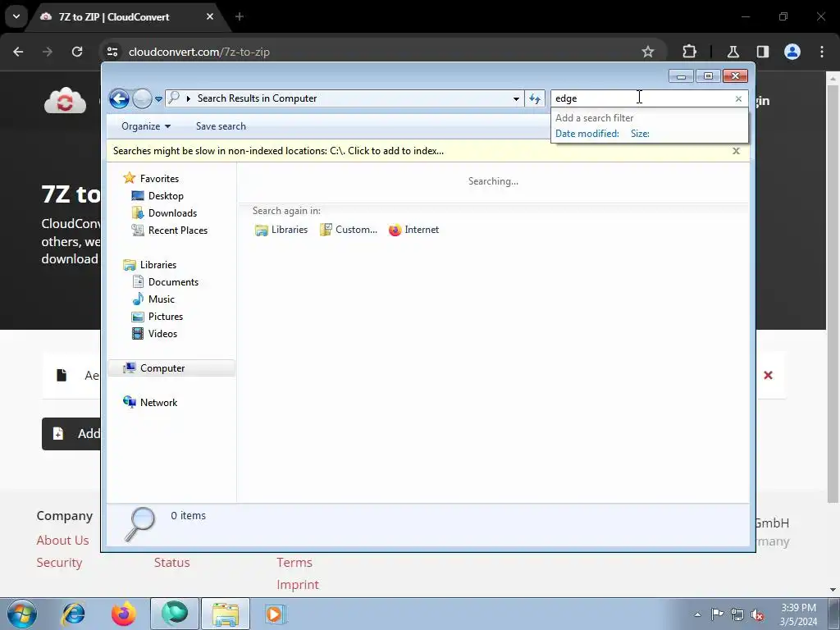Remove the file with the red X on webpage
The height and width of the screenshot is (630, 840).
click(768, 376)
